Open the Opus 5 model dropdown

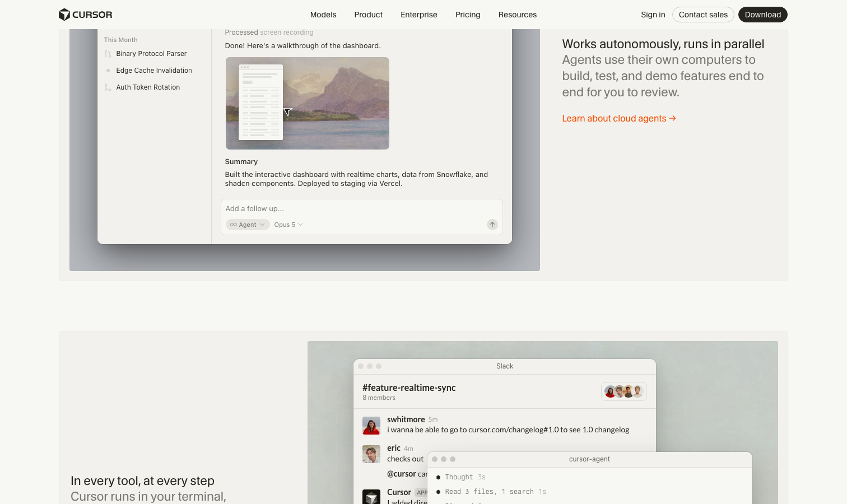[x=288, y=225]
